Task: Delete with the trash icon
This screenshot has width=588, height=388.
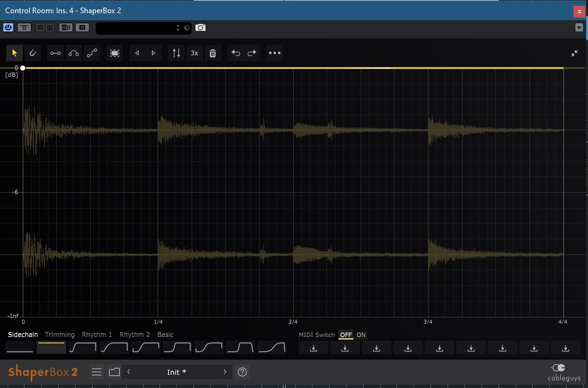Action: click(212, 54)
